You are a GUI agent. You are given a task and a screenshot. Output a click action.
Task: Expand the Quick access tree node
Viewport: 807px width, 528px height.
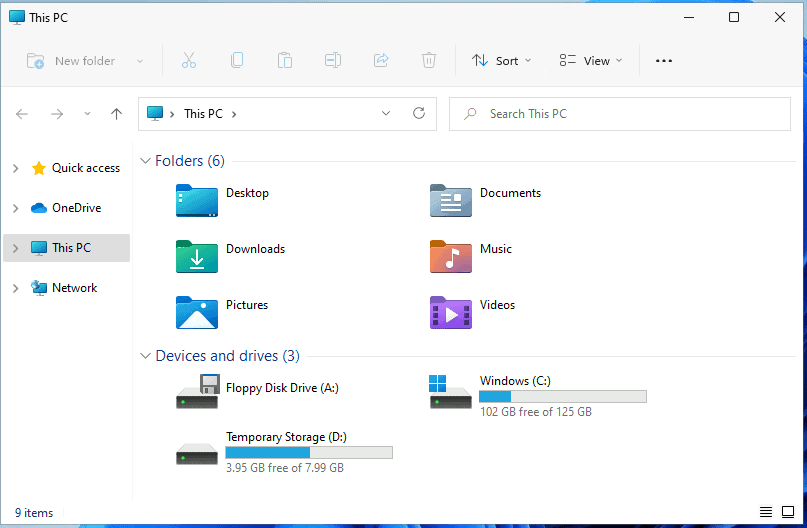click(15, 168)
